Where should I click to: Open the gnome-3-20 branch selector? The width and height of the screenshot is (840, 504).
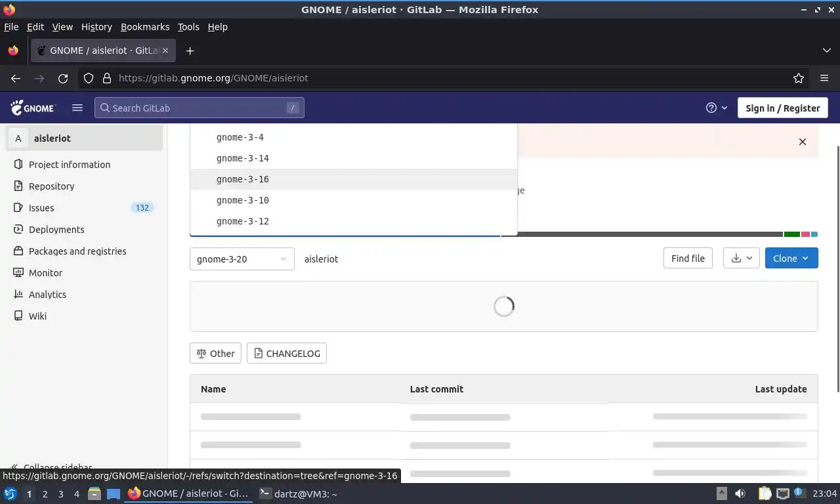(241, 259)
